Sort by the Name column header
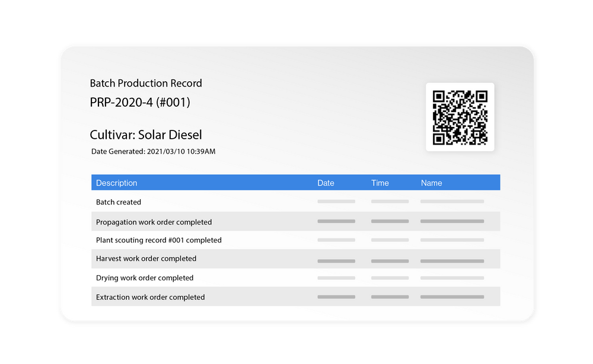 point(431,183)
